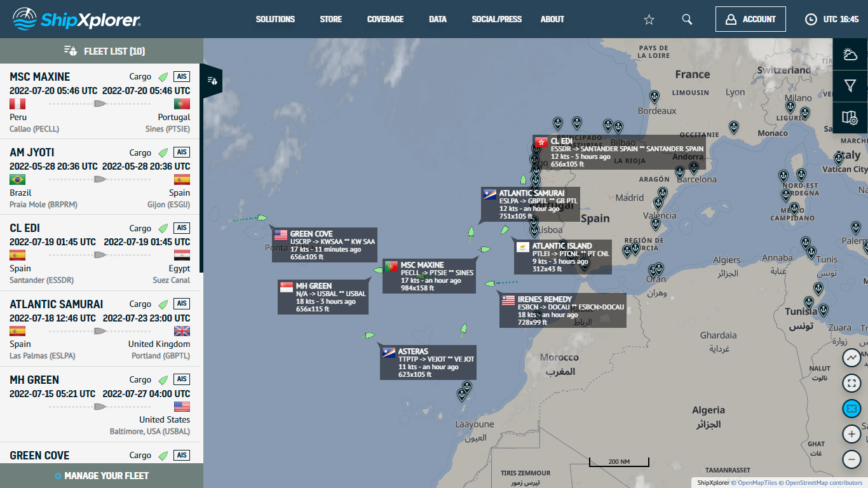The height and width of the screenshot is (488, 868).
Task: Open the MSC MAXINE map label
Action: 430,276
